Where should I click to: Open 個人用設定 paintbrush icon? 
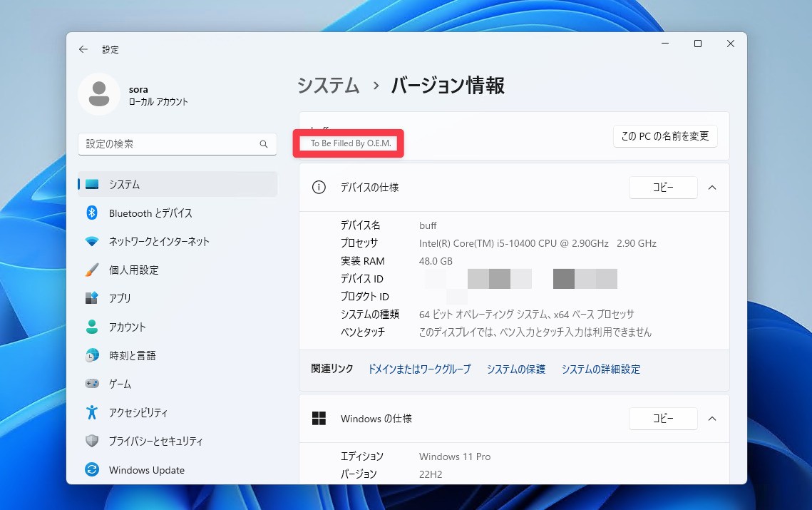click(x=92, y=270)
